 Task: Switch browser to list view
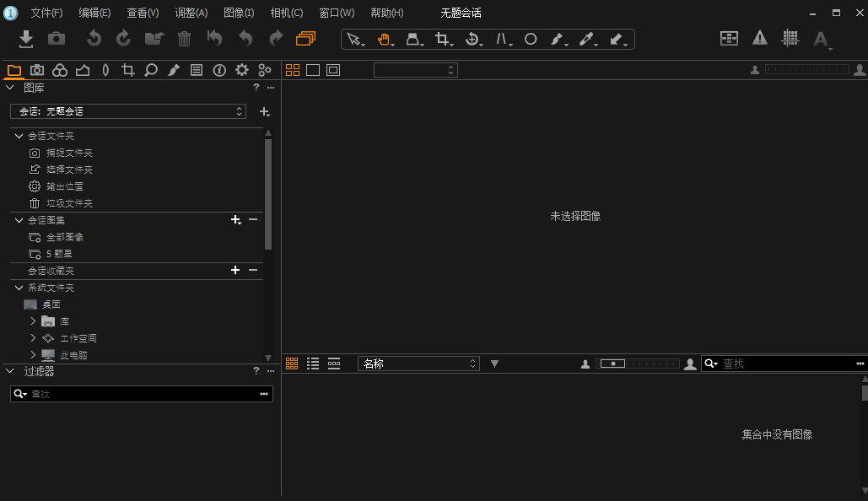pyautogui.click(x=313, y=364)
